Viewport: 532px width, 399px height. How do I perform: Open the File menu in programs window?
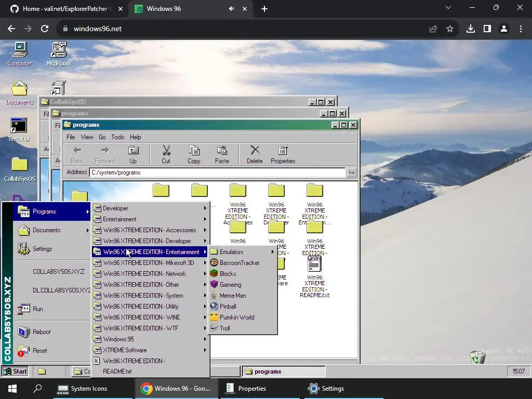(71, 137)
